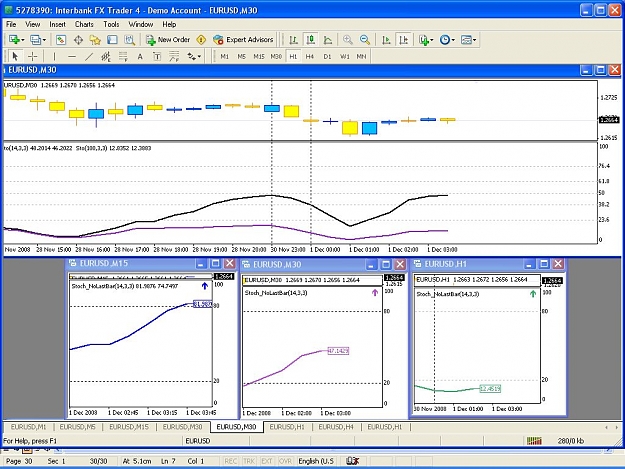
Task: Switch the timeframe to MN
Action: point(362,57)
